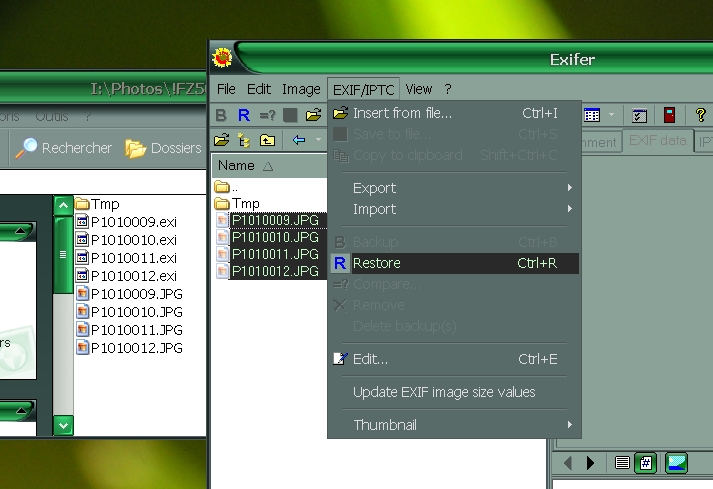Click the go up one folder icon
The width and height of the screenshot is (713, 489).
267,140
